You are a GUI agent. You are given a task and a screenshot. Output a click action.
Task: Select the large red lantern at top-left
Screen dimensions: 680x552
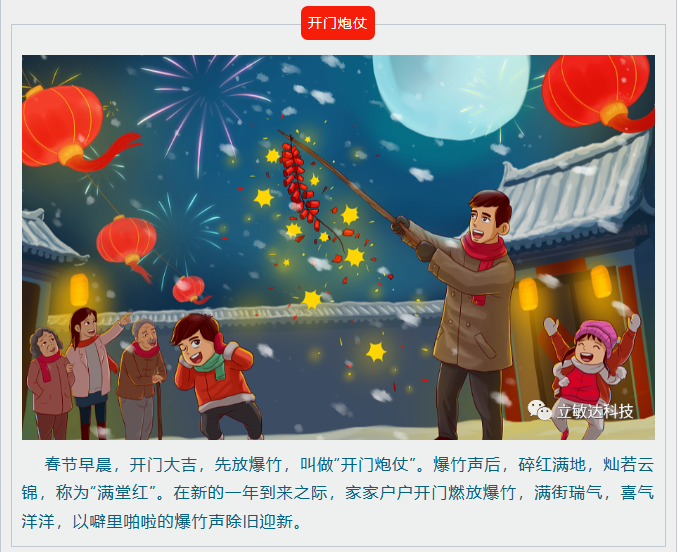65,126
